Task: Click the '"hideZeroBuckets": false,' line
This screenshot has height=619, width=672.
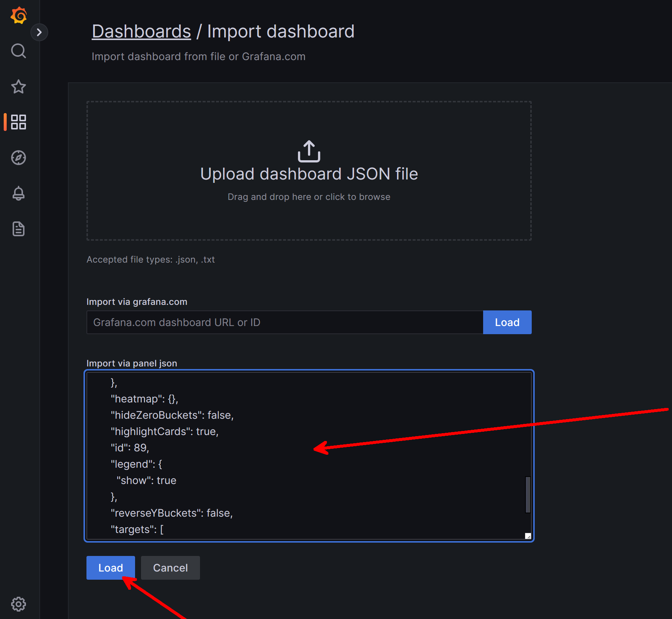Action: [172, 415]
